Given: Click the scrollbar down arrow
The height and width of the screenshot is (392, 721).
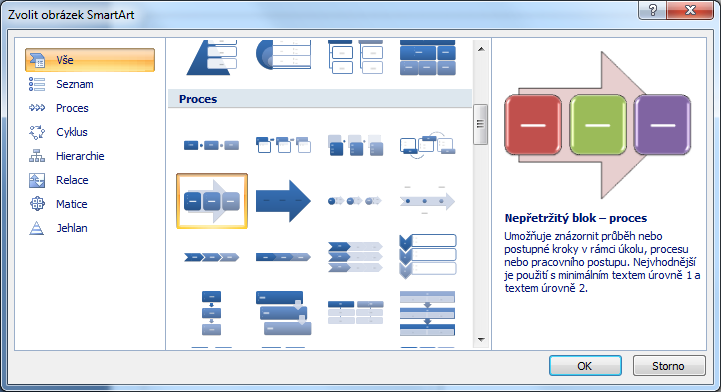Looking at the screenshot, I should [481, 340].
